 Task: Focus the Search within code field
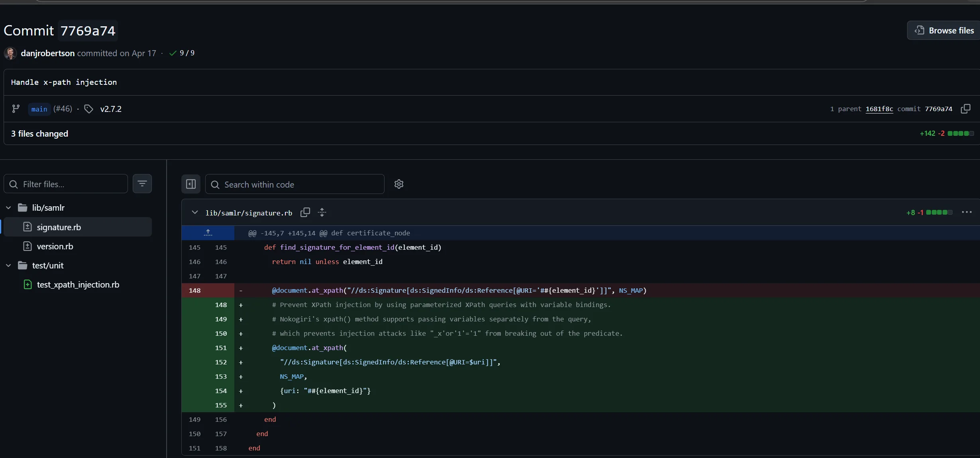click(295, 184)
